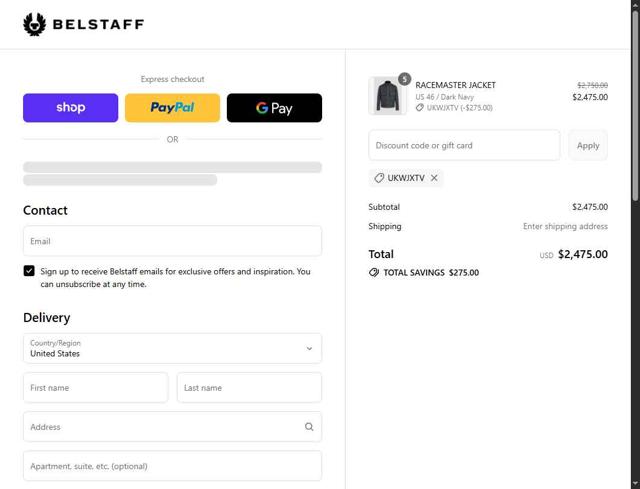Click the Contact heading
The height and width of the screenshot is (489, 640).
45,210
